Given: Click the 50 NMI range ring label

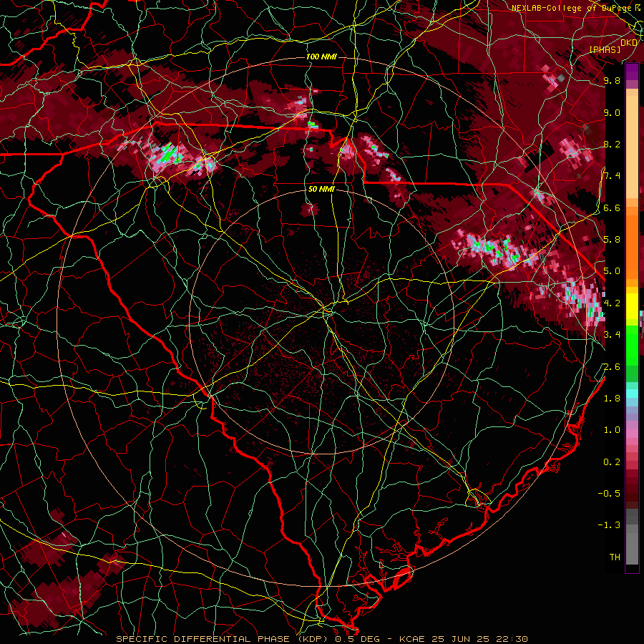Looking at the screenshot, I should [x=321, y=190].
